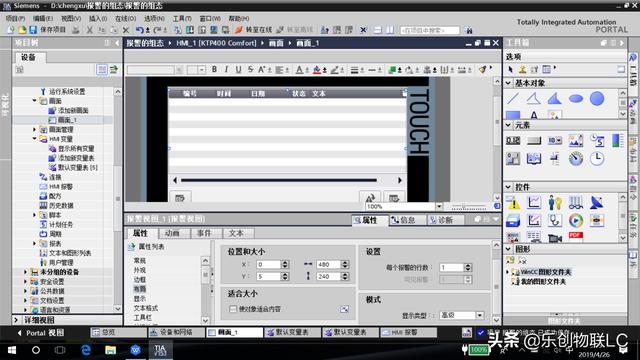This screenshot has height=360, width=640.
Task: Open the HMI 报警 taskbar button
Action: (408, 333)
